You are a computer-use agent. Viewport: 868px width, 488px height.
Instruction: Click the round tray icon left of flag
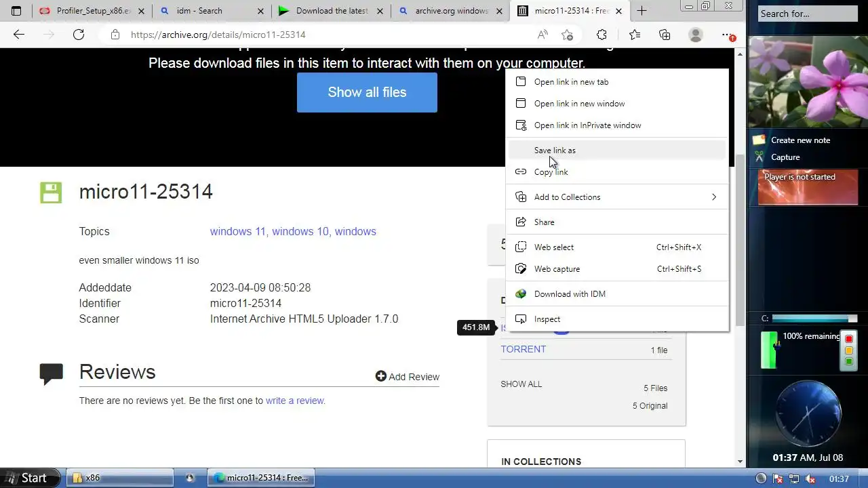click(761, 479)
